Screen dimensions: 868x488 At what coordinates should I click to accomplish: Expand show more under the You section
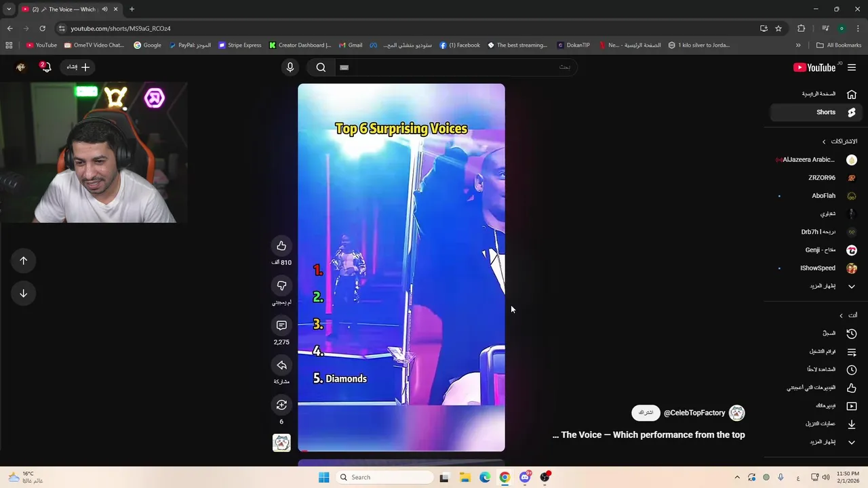pos(816,442)
